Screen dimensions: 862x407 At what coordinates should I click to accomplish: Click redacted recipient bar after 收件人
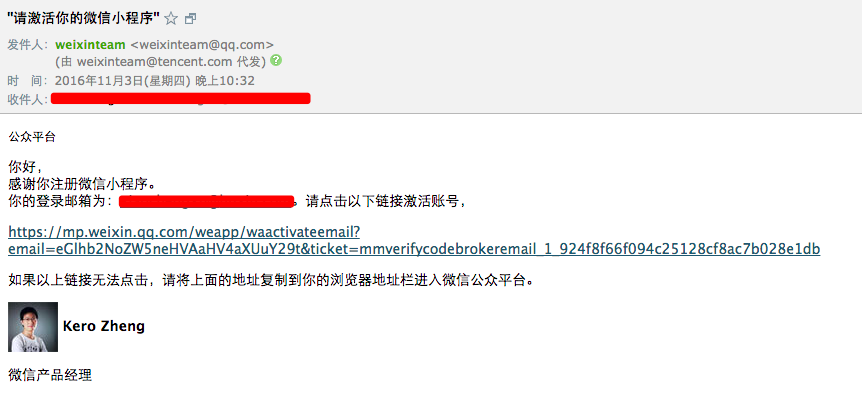click(180, 98)
